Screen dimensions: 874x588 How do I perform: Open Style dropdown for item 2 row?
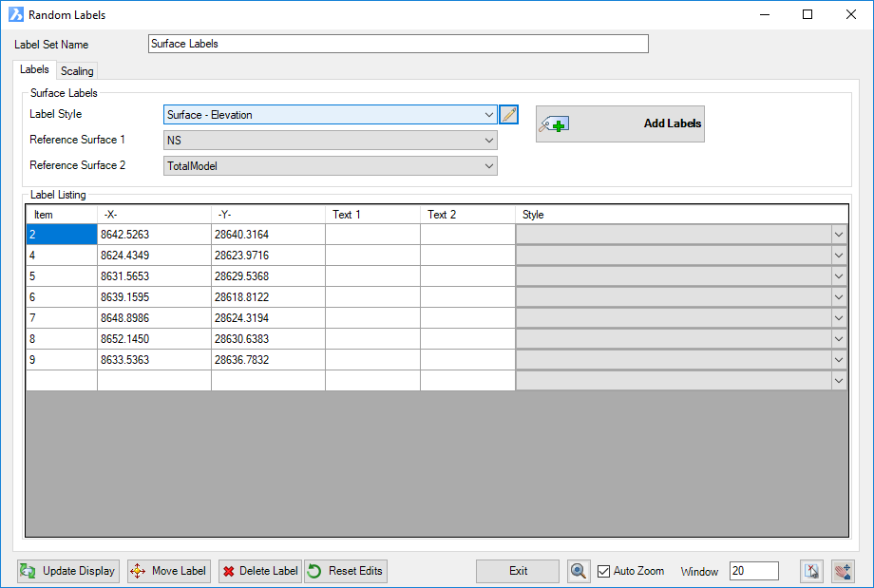coord(839,235)
